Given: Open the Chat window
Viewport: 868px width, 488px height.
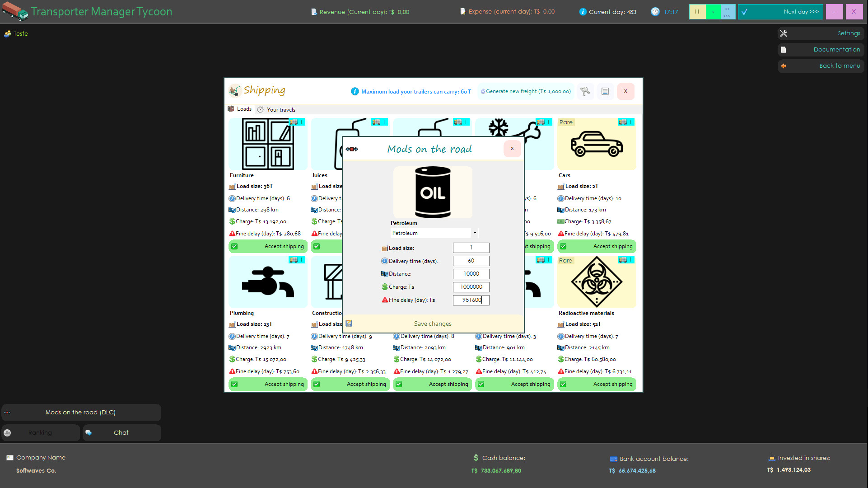Looking at the screenshot, I should pos(121,432).
